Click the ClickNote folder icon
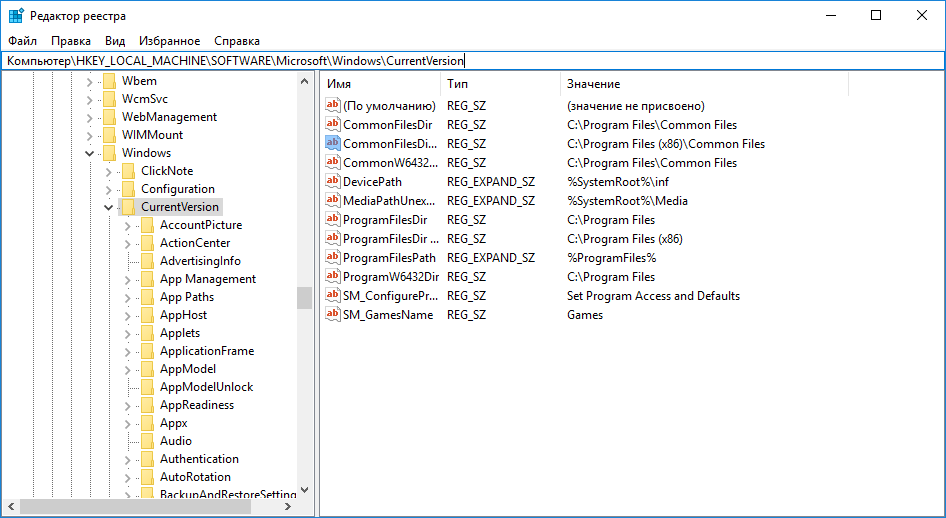The width and height of the screenshot is (946, 518). coord(128,171)
